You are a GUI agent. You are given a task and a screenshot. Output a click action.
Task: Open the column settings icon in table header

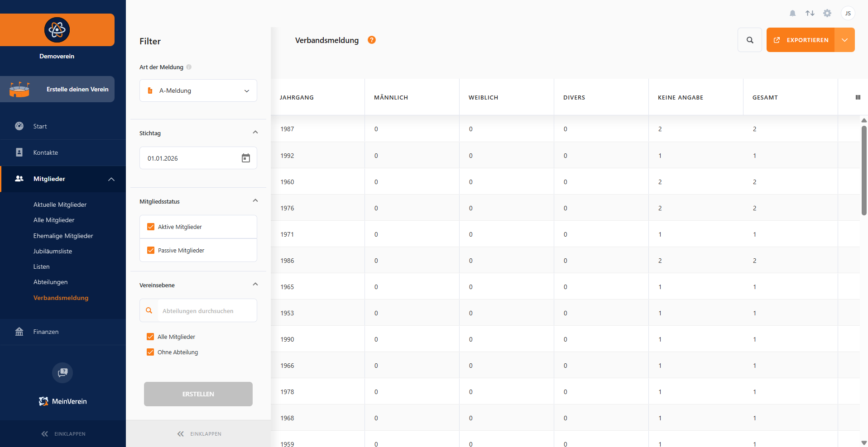tap(858, 97)
